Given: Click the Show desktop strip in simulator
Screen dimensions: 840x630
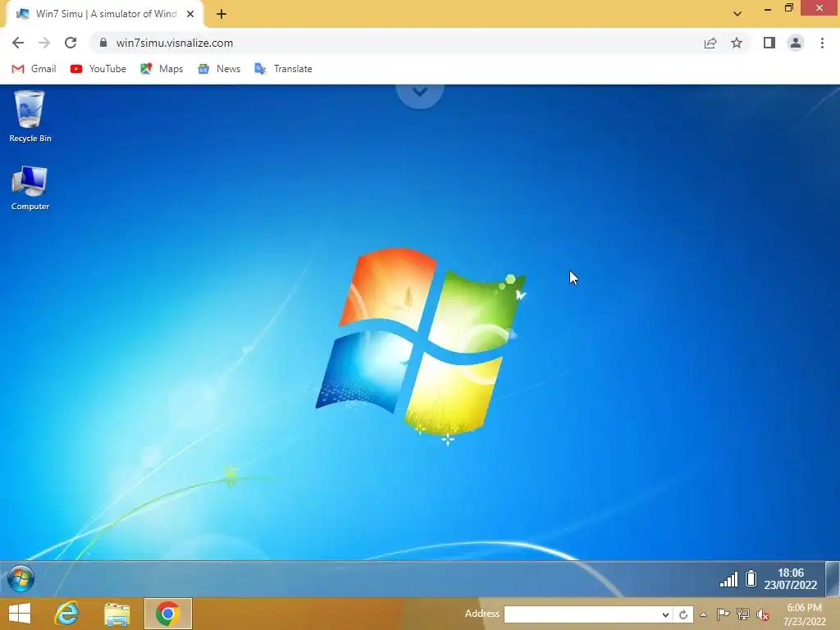Looking at the screenshot, I should [833, 578].
